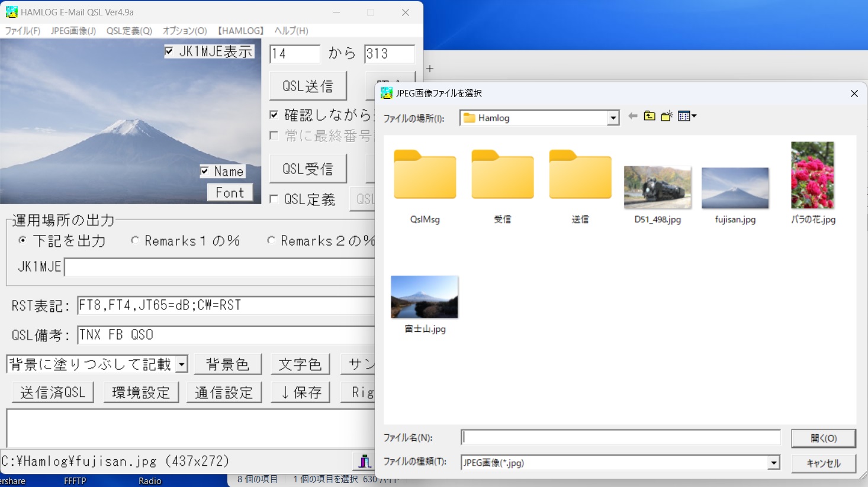Click the back arrow in file dialog
868x487 pixels.
[x=632, y=116]
